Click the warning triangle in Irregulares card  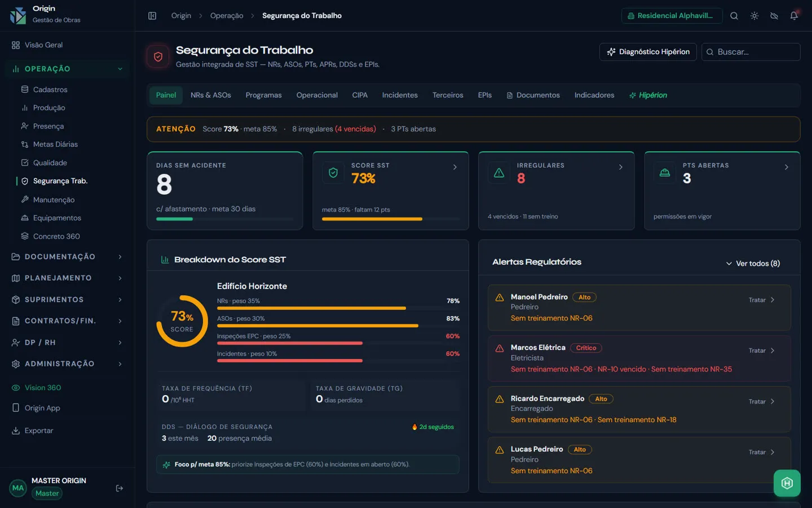coord(499,173)
